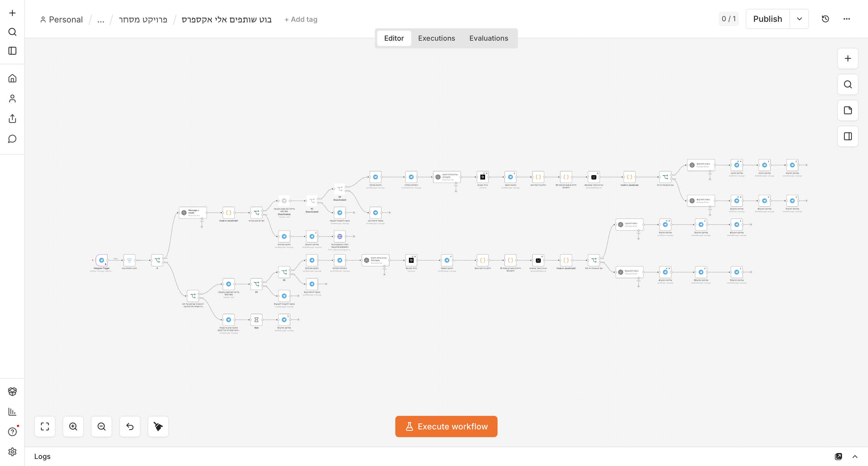This screenshot has height=466, width=868.
Task: Open the insights chart icon
Action: click(12, 411)
